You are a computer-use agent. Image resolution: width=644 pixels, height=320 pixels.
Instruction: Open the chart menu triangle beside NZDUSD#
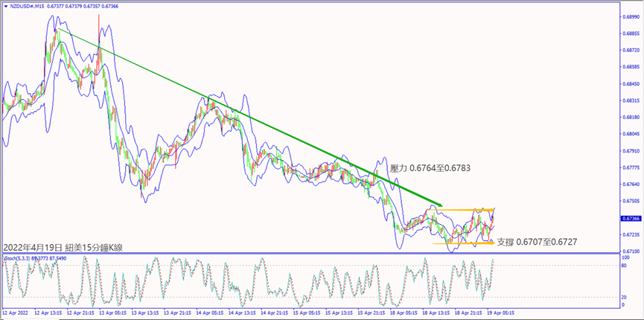tap(6, 7)
